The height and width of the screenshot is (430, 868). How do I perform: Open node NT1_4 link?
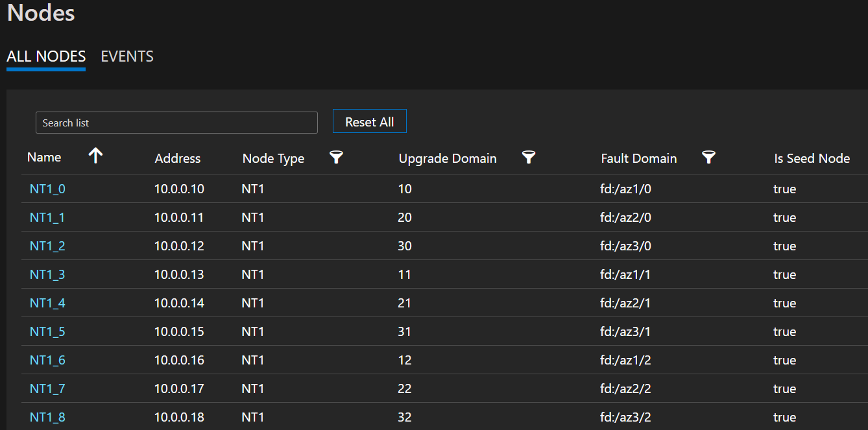coord(47,304)
